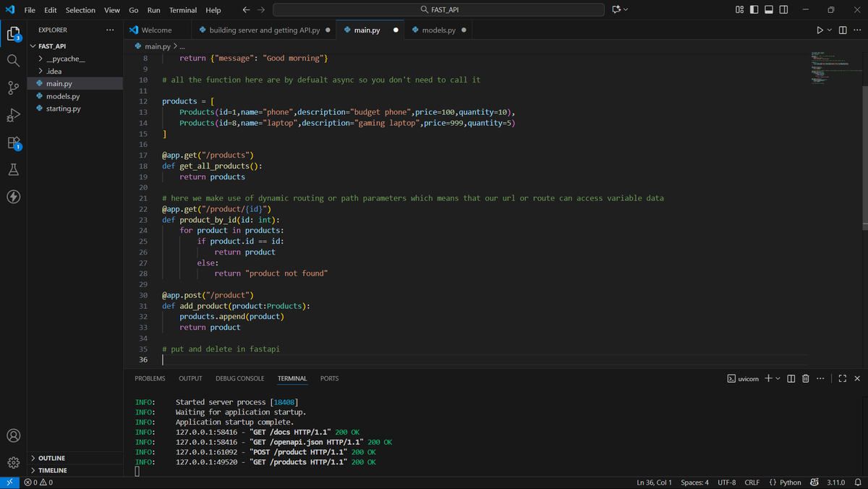Select interpreter '3.11.0' in status bar
Image resolution: width=868 pixels, height=489 pixels.
[835, 482]
